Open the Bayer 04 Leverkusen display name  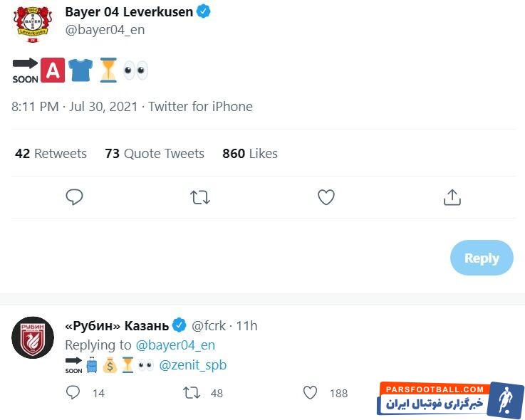[128, 12]
